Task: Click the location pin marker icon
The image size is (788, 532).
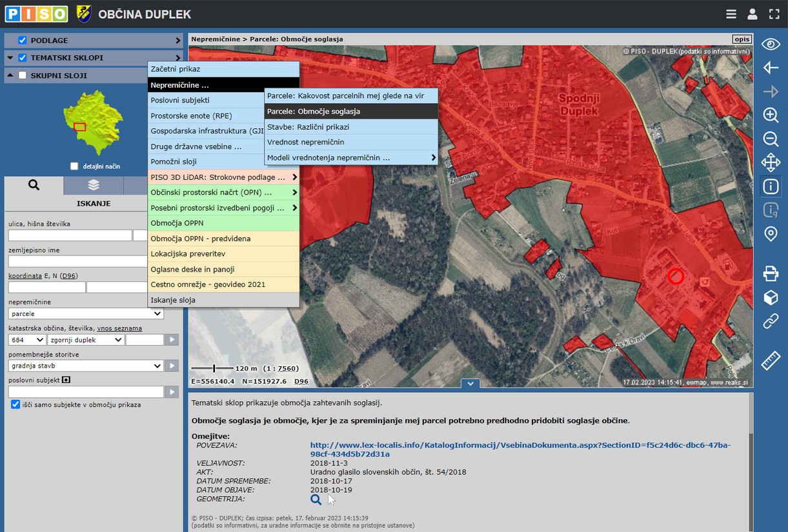Action: (771, 233)
